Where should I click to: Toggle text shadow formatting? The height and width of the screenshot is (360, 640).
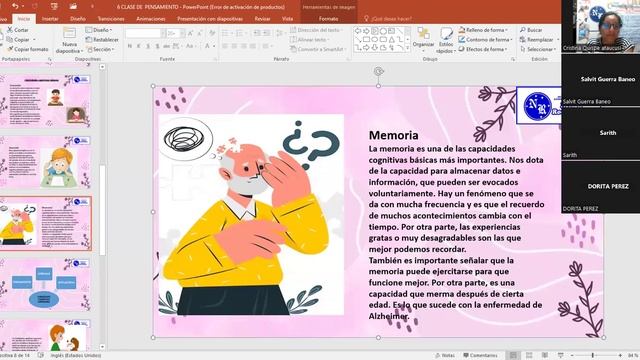click(x=157, y=46)
